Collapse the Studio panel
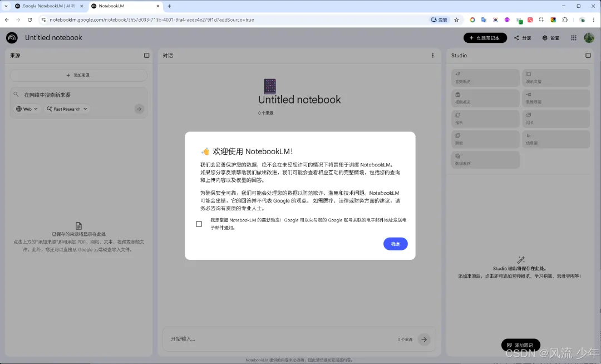The height and width of the screenshot is (364, 601). click(588, 56)
